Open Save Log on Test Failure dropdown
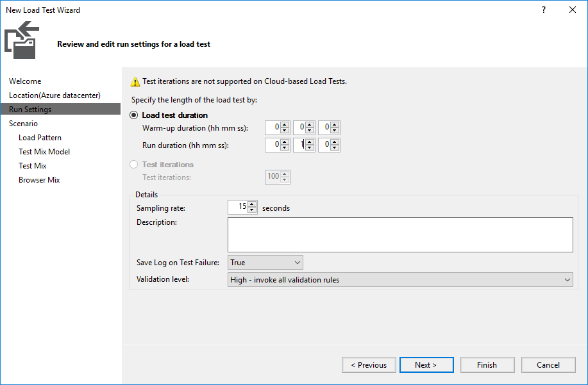This screenshot has height=385, width=588. (x=265, y=263)
